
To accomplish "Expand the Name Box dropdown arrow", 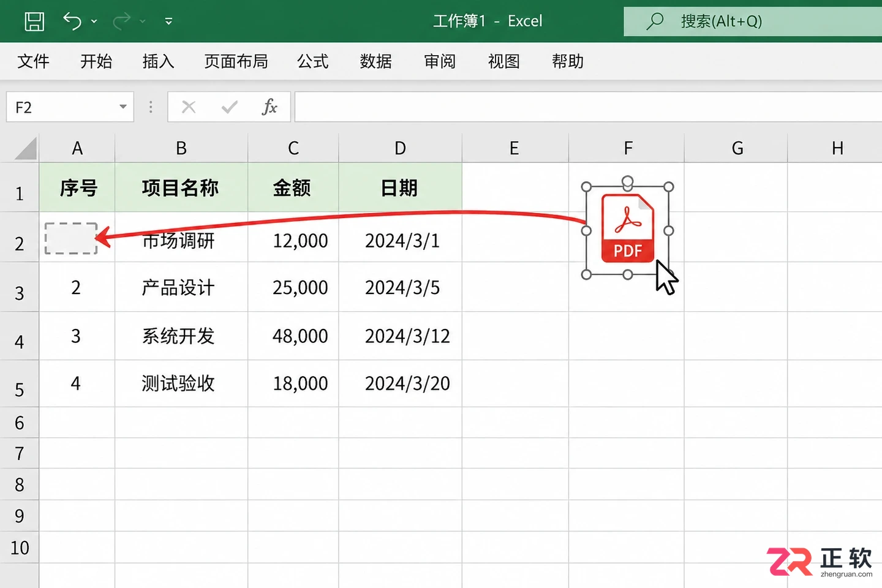I will (x=123, y=107).
